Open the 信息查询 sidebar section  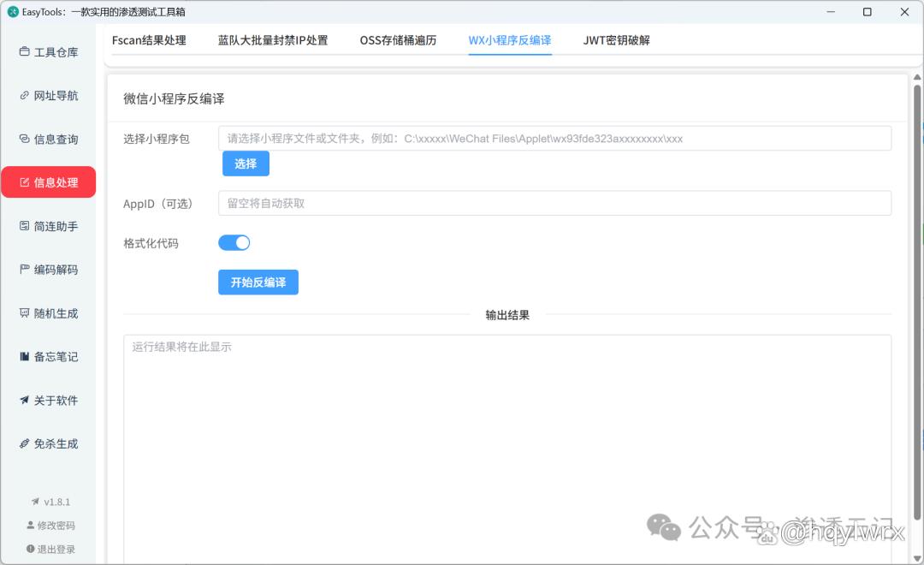48,140
